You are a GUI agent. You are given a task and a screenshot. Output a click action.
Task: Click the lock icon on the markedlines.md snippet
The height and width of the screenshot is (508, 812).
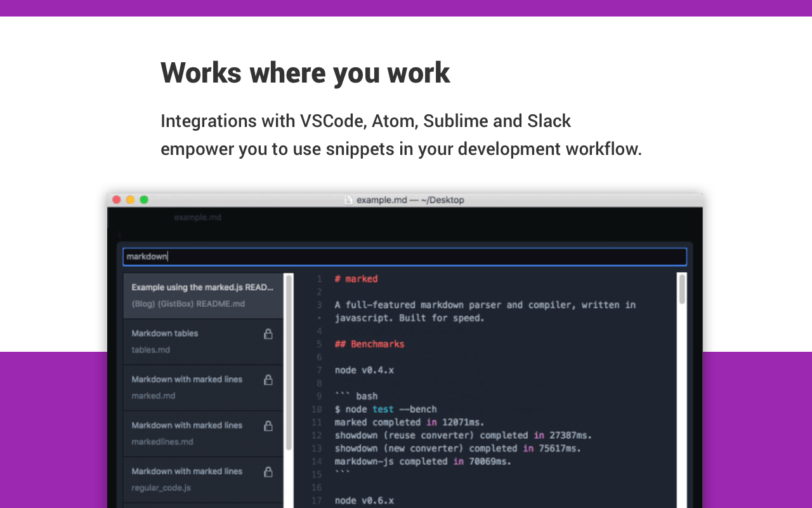[x=268, y=426]
